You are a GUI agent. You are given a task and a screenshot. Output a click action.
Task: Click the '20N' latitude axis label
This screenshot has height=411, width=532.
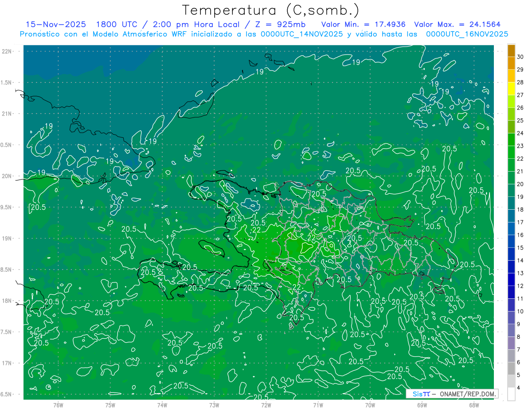(7, 176)
